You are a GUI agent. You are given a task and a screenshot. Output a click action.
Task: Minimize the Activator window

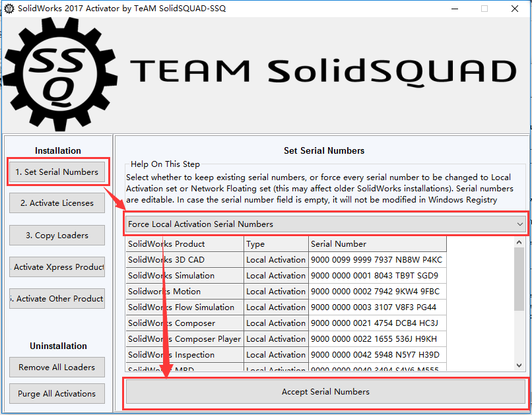(x=455, y=9)
